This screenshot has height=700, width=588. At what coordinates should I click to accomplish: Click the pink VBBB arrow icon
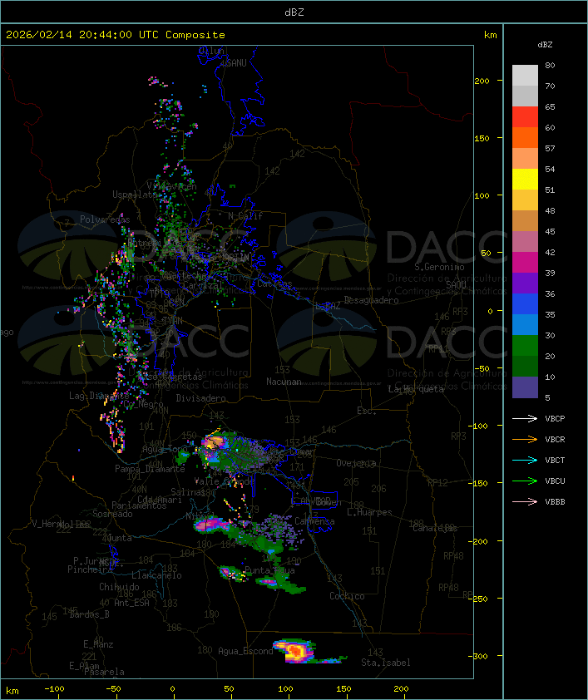click(x=525, y=501)
